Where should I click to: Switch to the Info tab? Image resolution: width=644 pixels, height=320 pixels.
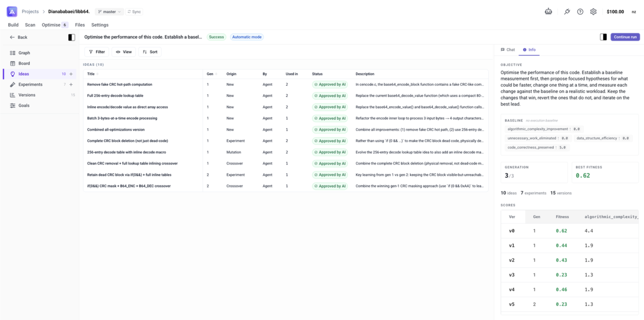(x=529, y=50)
